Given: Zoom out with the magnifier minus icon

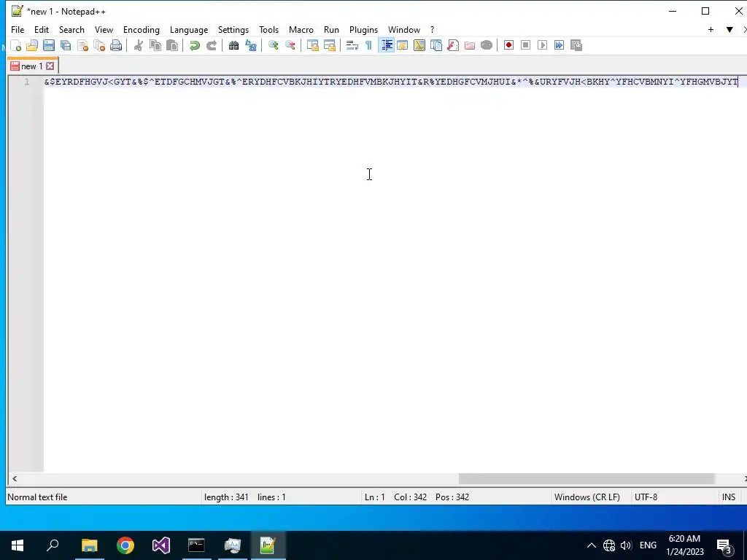Looking at the screenshot, I should tap(290, 45).
